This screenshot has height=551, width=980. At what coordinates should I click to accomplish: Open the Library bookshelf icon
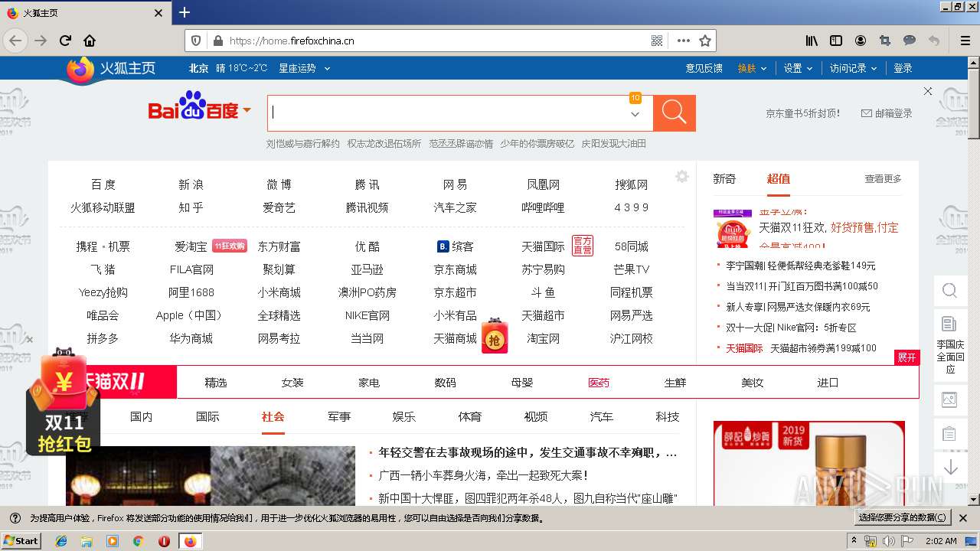(812, 41)
